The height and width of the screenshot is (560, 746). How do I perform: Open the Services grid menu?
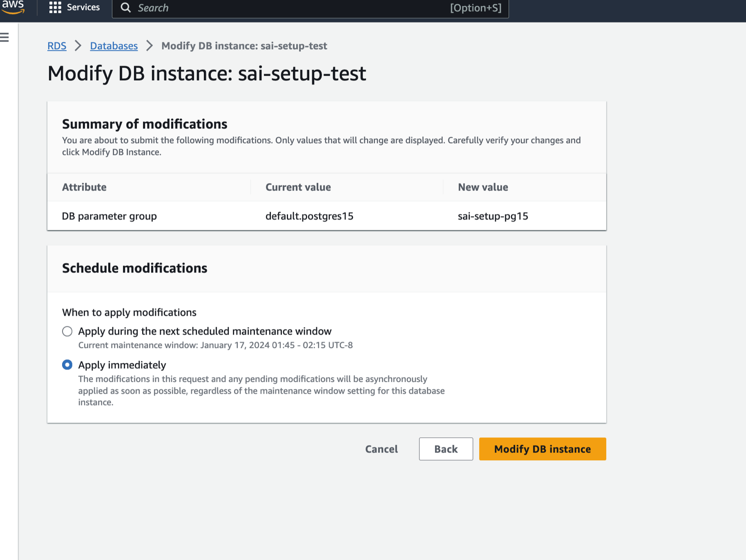(55, 7)
